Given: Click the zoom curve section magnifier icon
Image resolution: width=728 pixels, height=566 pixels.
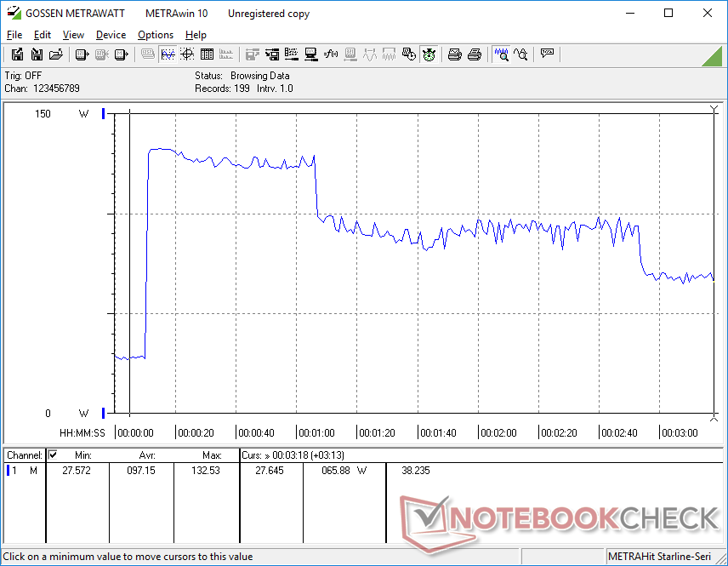Looking at the screenshot, I should pyautogui.click(x=520, y=54).
